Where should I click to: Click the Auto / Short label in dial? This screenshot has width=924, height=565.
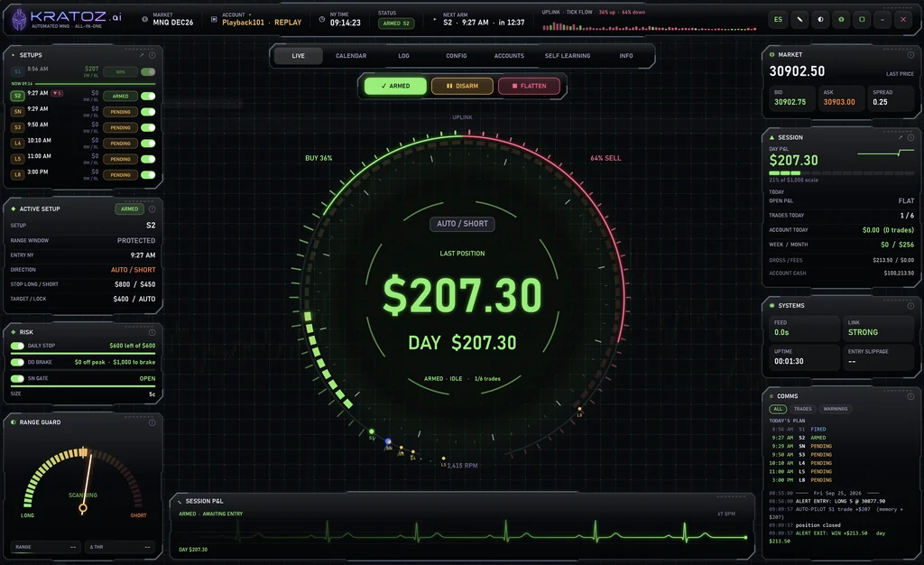pos(462,224)
